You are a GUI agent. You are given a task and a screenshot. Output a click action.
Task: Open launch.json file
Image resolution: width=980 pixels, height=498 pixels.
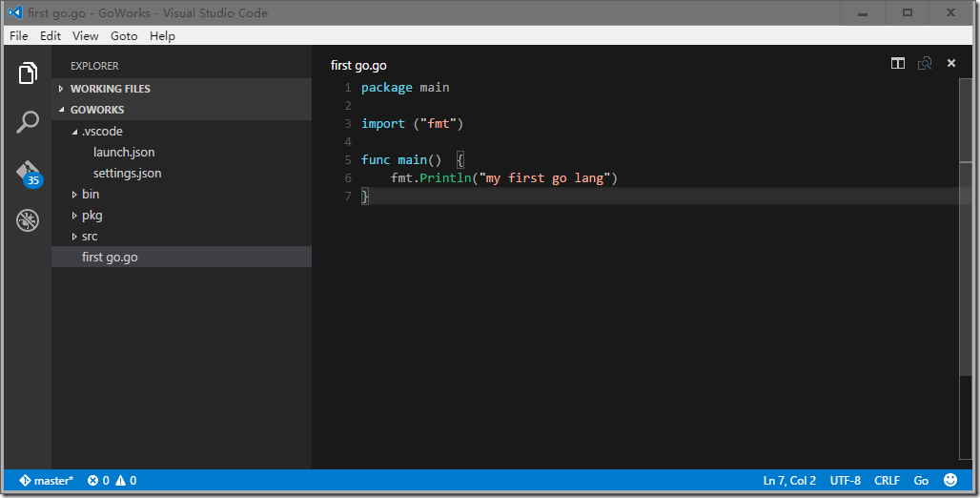click(x=124, y=153)
